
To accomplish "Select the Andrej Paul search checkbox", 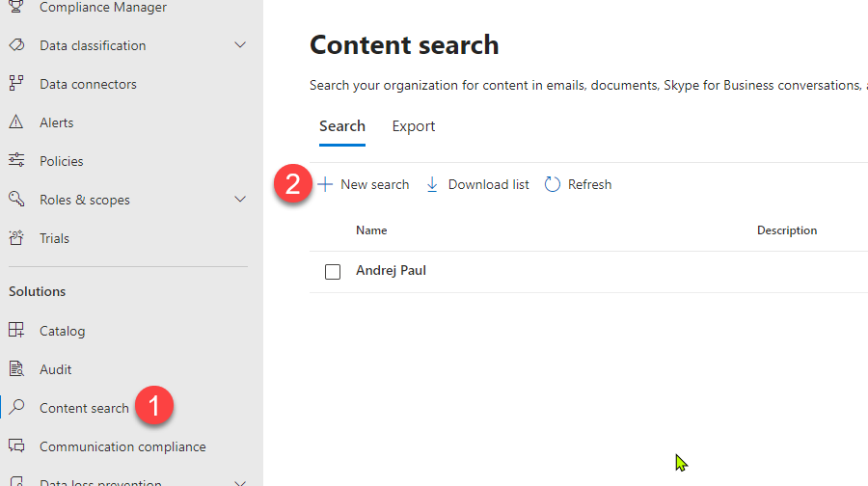I will click(333, 272).
